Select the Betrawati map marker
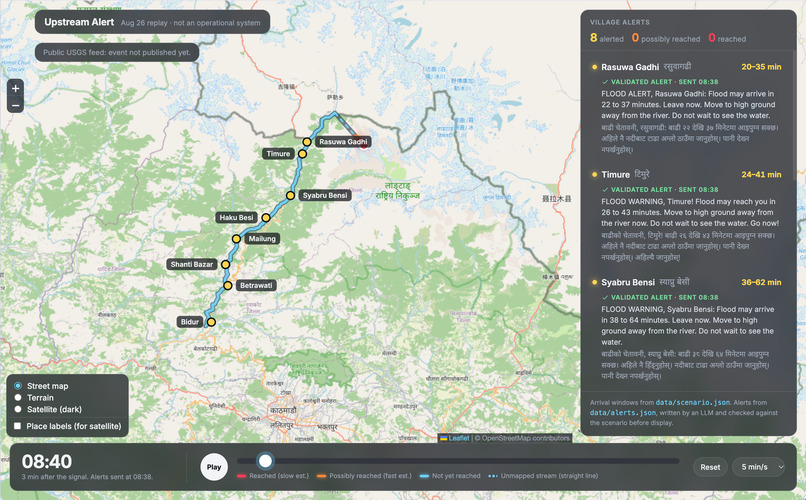The width and height of the screenshot is (806, 500). [x=228, y=285]
